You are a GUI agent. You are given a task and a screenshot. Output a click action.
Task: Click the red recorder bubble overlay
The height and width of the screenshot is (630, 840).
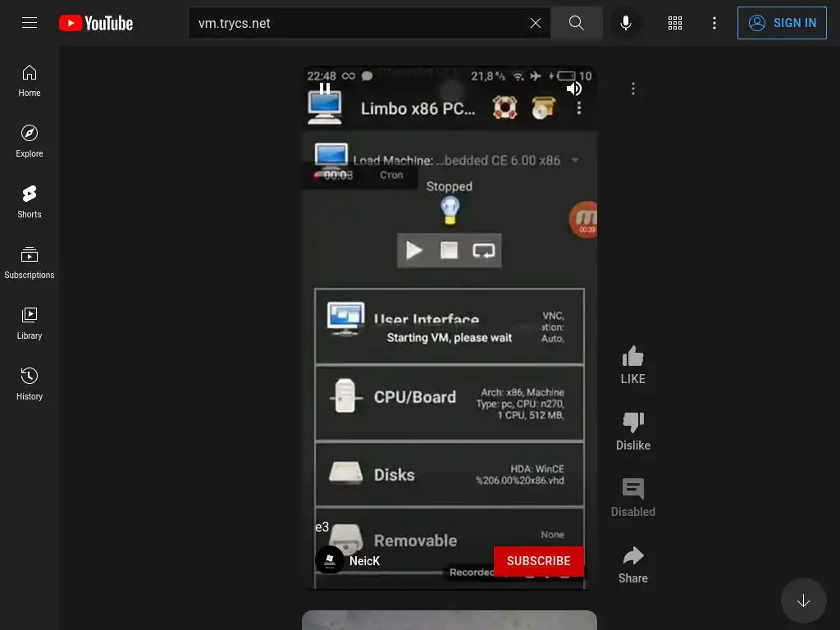(584, 220)
